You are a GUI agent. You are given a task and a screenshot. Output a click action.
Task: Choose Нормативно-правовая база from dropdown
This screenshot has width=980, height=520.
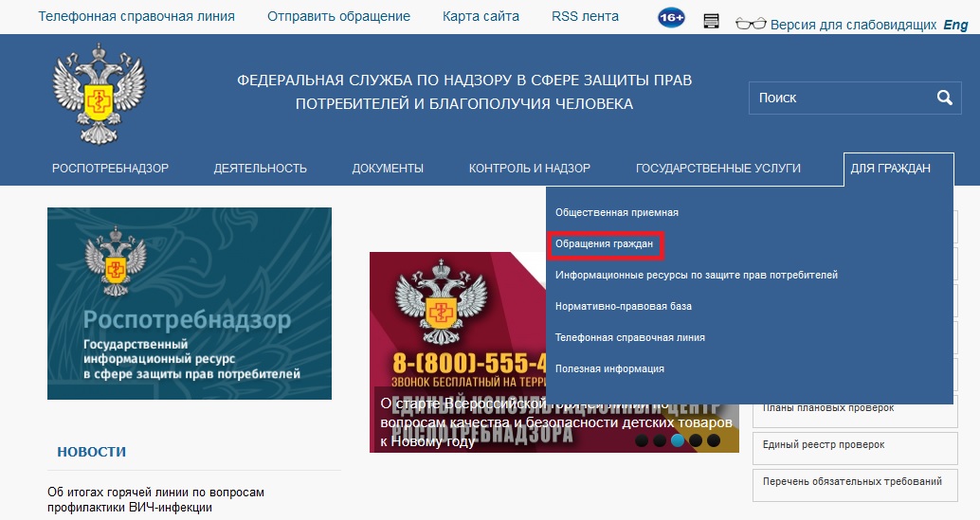623,306
